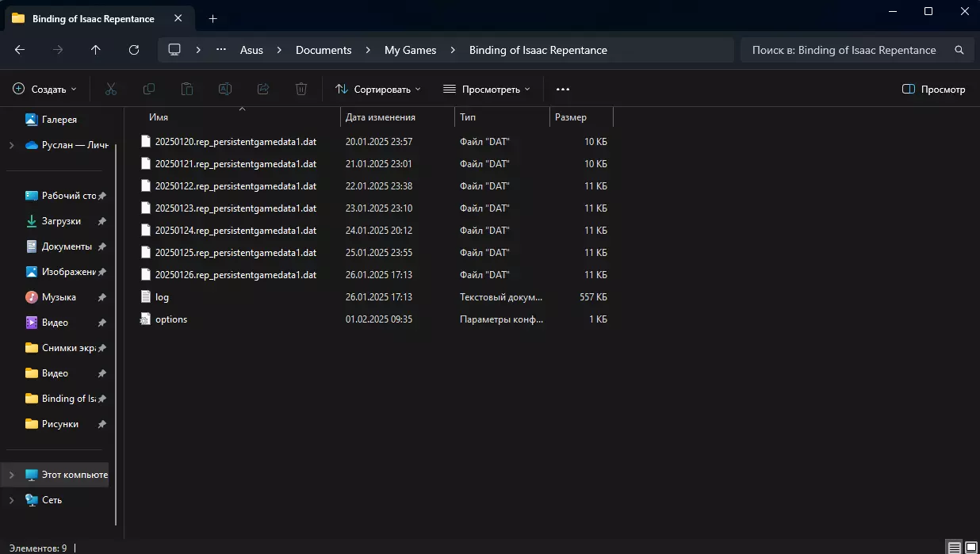Click the Refresh icon in navigation bar
980x554 pixels.
pyautogui.click(x=134, y=50)
